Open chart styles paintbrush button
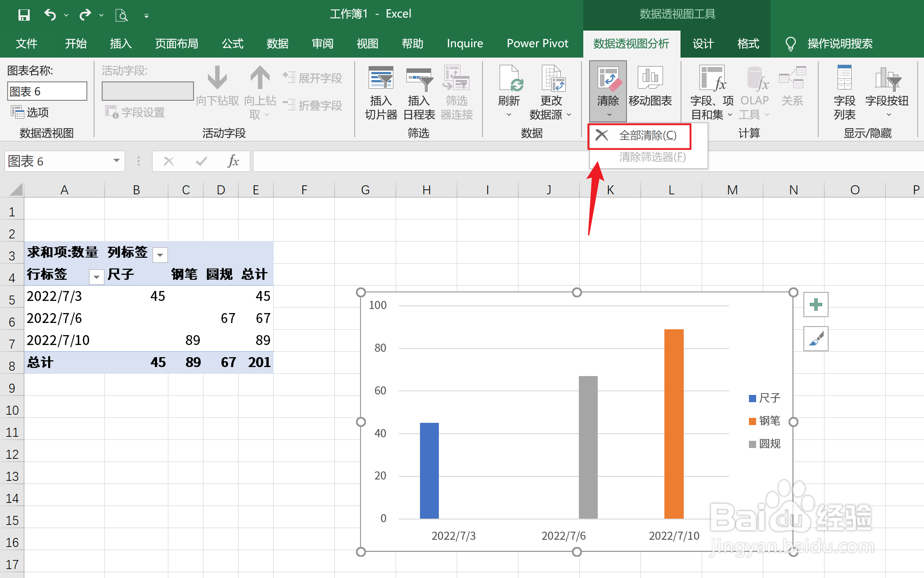The height and width of the screenshot is (578, 924). (816, 339)
